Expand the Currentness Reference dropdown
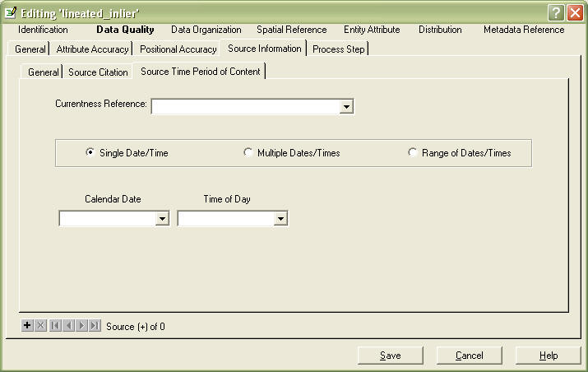 point(346,106)
